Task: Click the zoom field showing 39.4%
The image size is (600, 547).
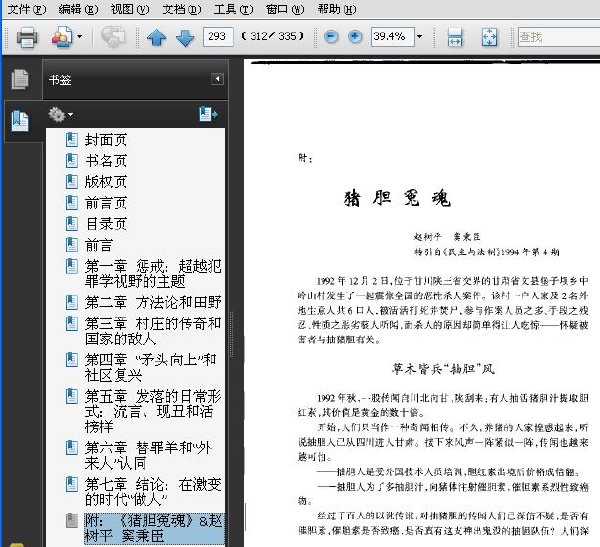Action: 393,37
